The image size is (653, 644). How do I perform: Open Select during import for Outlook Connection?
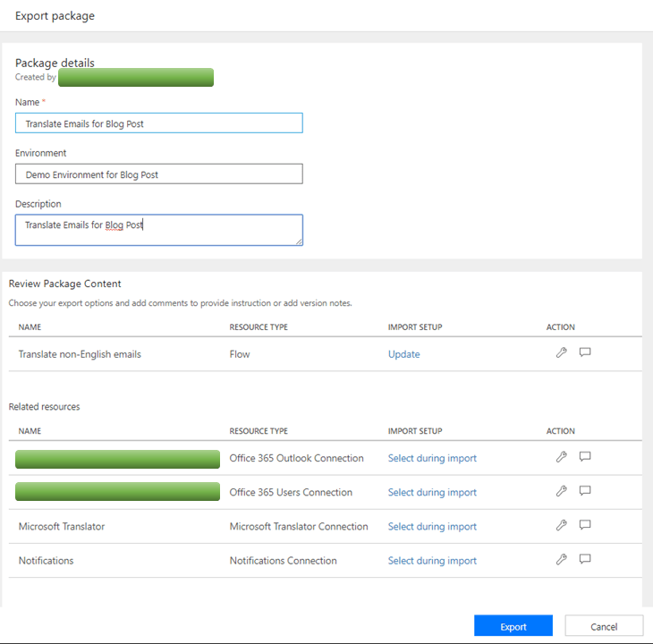(432, 458)
